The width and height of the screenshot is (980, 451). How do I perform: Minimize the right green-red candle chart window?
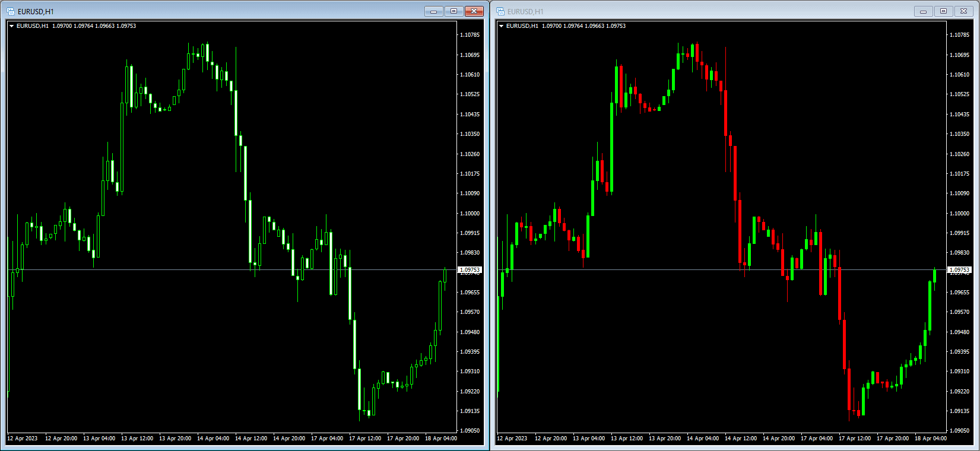point(924,11)
